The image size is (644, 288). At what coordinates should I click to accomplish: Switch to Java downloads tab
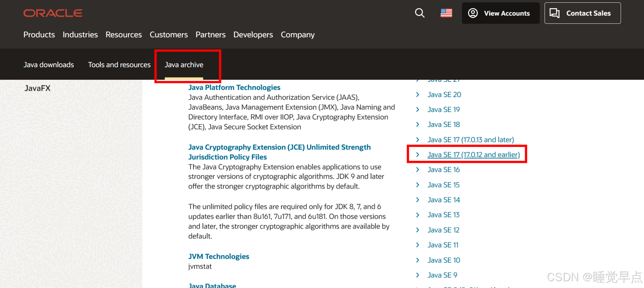(x=49, y=65)
